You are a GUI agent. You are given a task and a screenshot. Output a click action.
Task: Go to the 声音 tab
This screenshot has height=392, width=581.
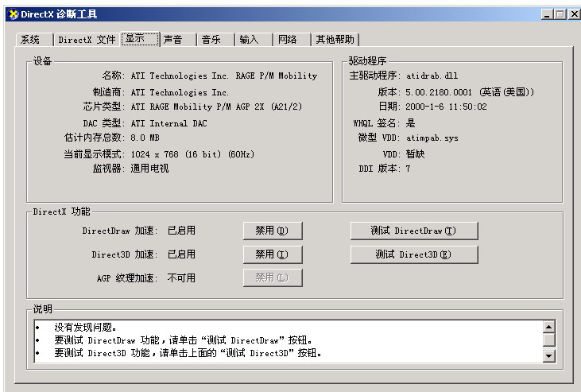[177, 39]
